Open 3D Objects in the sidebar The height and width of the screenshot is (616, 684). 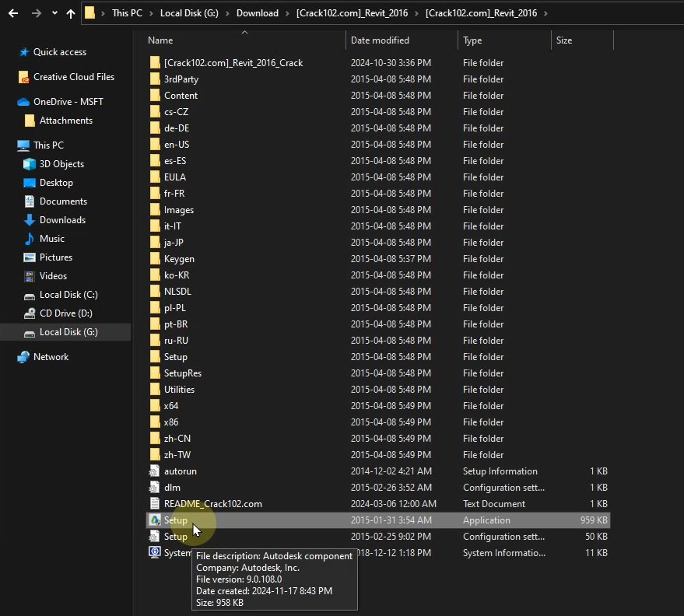tap(61, 164)
